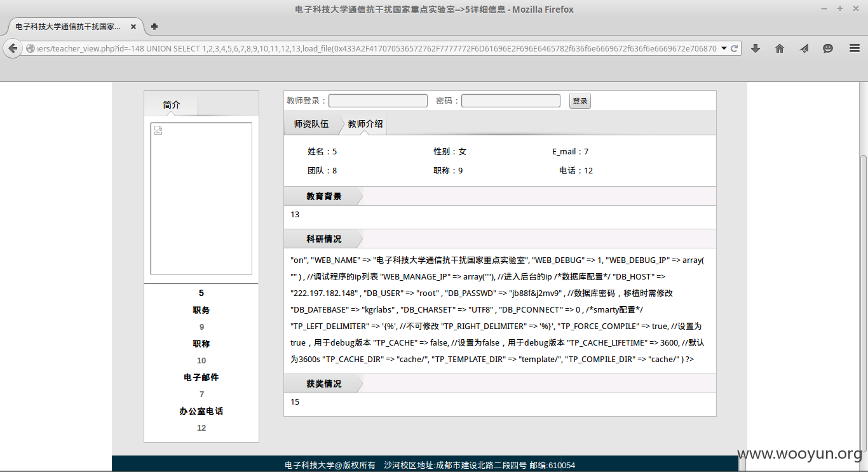Expand the URL bar history dropdown
868x472 pixels.
click(x=724, y=48)
